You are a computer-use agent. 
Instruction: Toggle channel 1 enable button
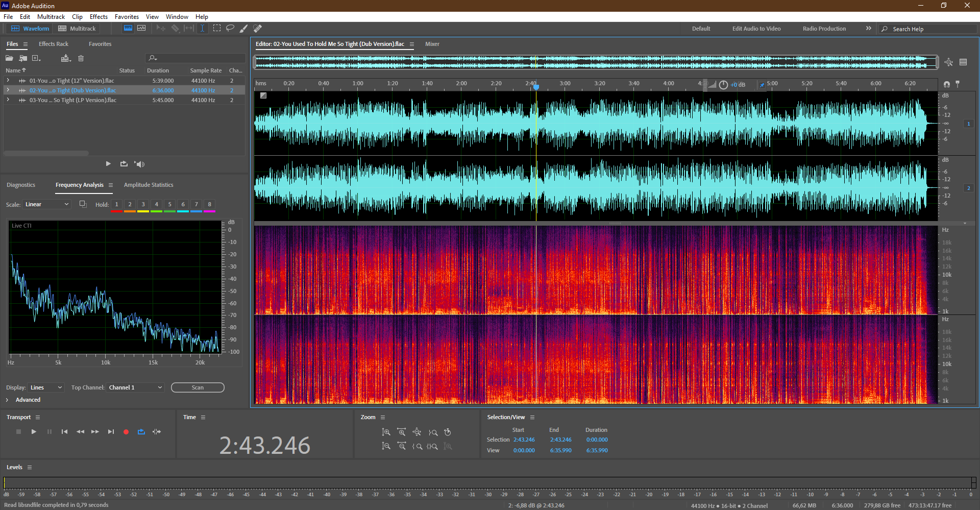968,124
